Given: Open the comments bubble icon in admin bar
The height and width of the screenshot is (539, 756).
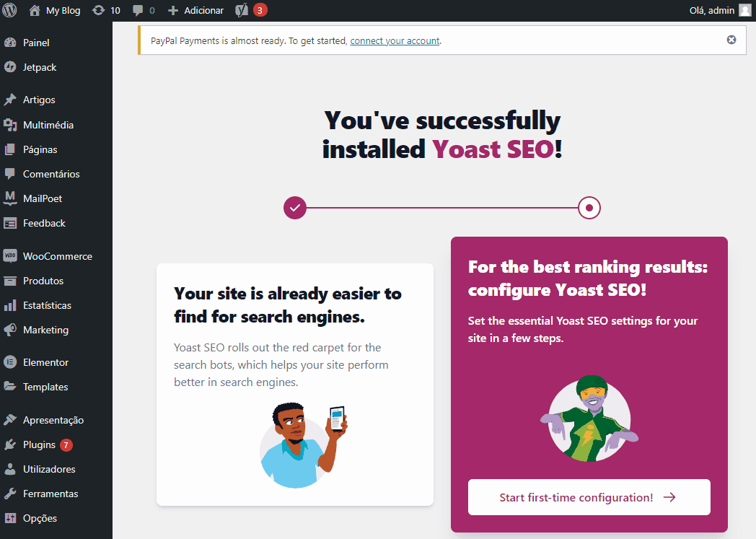Looking at the screenshot, I should (x=138, y=11).
